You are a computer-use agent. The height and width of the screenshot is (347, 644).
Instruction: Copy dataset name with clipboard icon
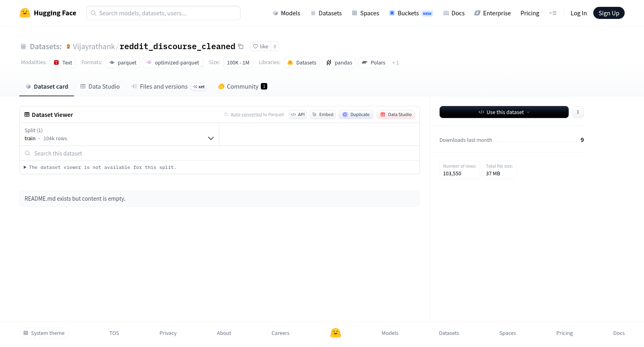241,46
